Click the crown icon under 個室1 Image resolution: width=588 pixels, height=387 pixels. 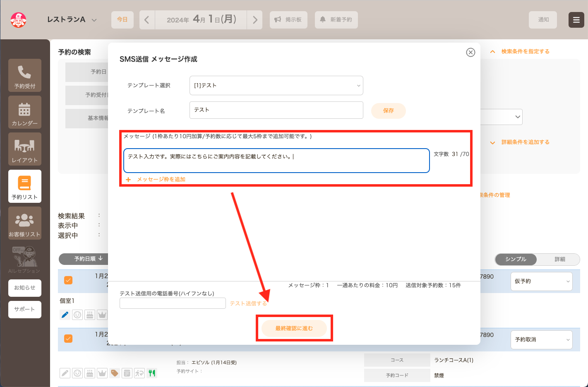(102, 315)
